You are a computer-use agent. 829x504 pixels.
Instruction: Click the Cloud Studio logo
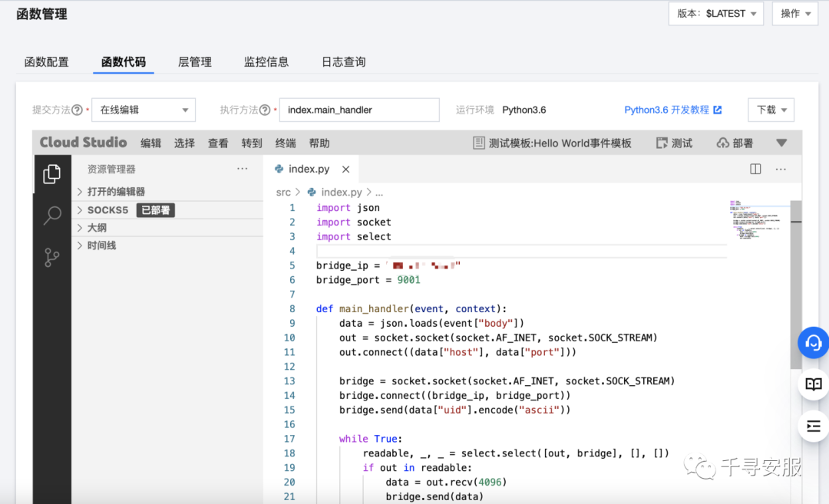click(83, 143)
